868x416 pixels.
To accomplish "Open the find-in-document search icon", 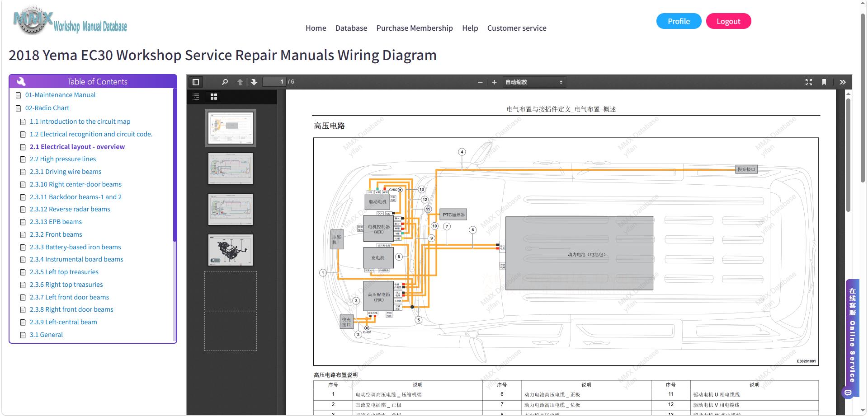I will click(x=225, y=82).
